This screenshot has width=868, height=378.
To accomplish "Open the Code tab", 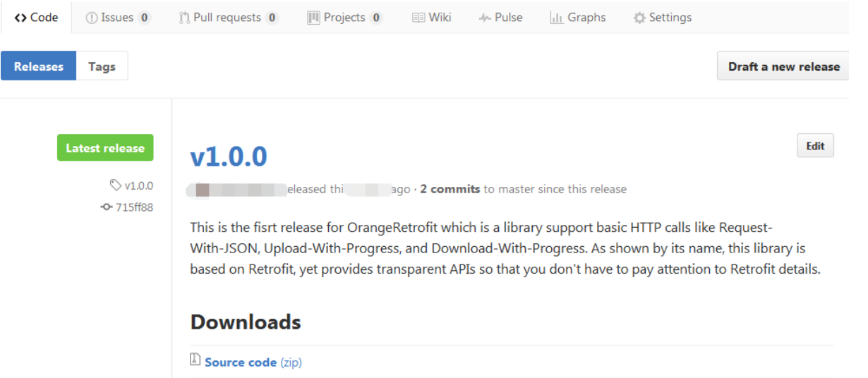I will pos(36,18).
